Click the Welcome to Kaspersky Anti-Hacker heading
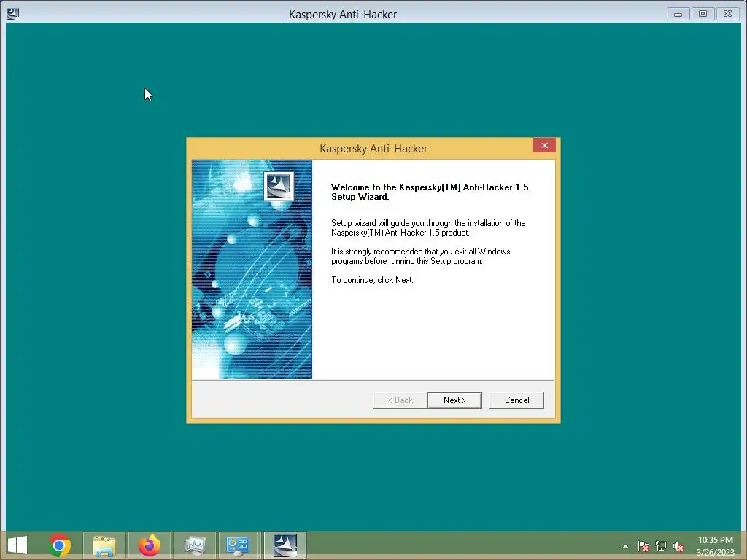This screenshot has width=747, height=560. click(430, 192)
